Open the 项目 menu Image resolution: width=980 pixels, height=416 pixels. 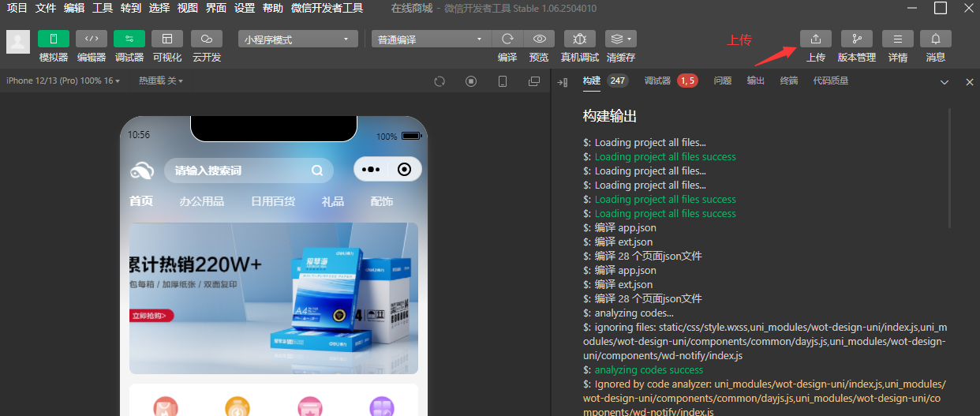[x=17, y=8]
